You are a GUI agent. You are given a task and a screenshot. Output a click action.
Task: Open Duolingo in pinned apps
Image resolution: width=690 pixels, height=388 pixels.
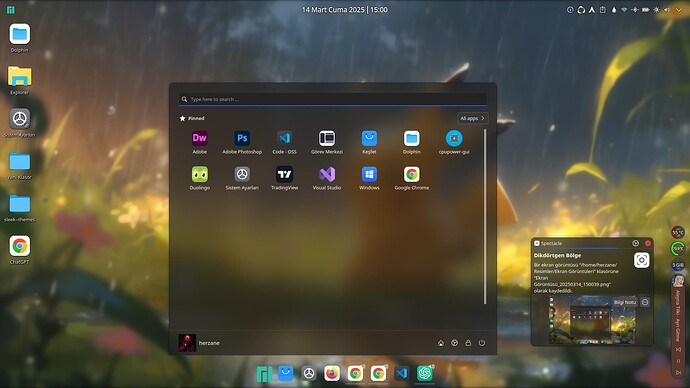pos(199,178)
